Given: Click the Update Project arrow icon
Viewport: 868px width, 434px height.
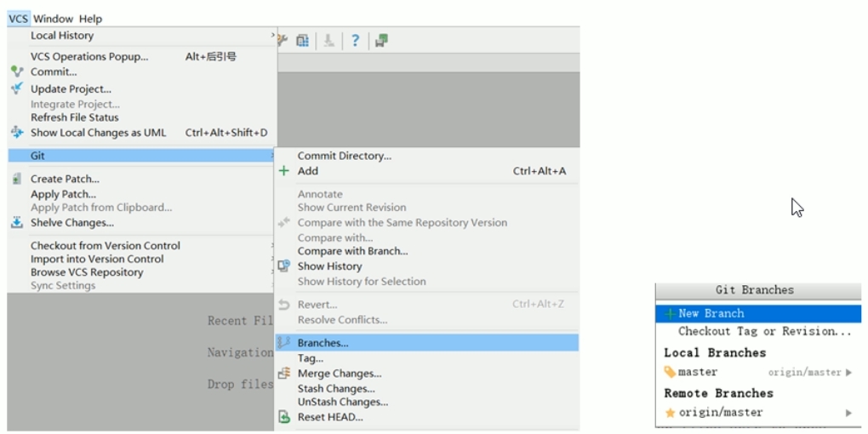Looking at the screenshot, I should pos(17,89).
